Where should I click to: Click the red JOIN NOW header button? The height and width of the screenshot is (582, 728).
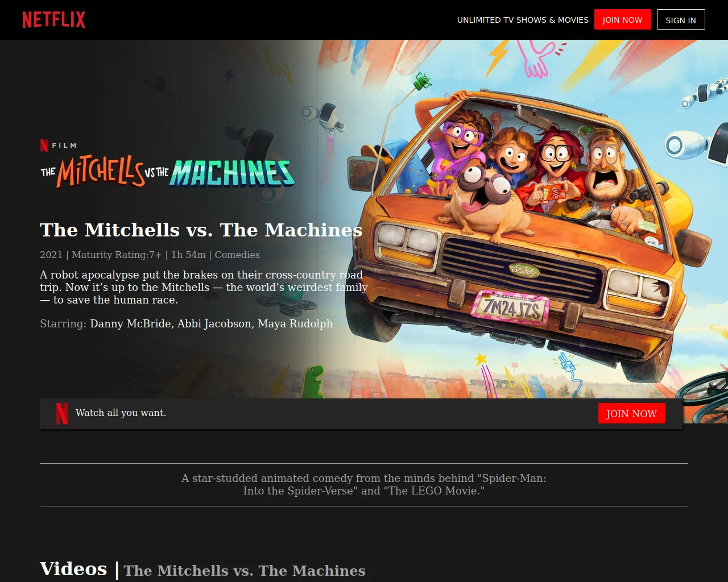point(622,20)
